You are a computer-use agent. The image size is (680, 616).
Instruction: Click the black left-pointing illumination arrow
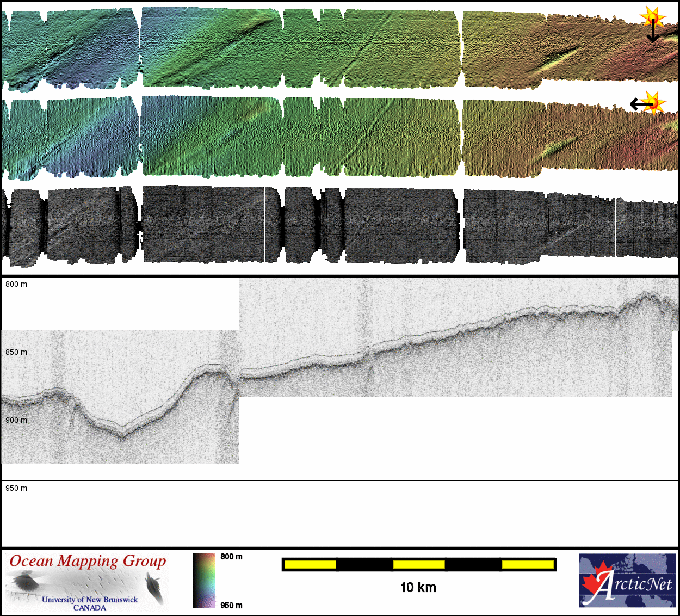[640, 103]
